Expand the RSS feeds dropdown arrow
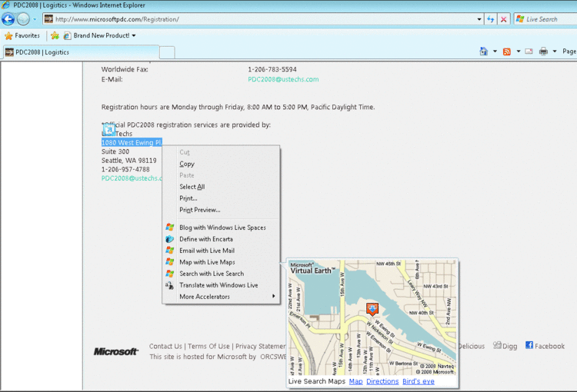This screenshot has height=392, width=577. pyautogui.click(x=518, y=51)
